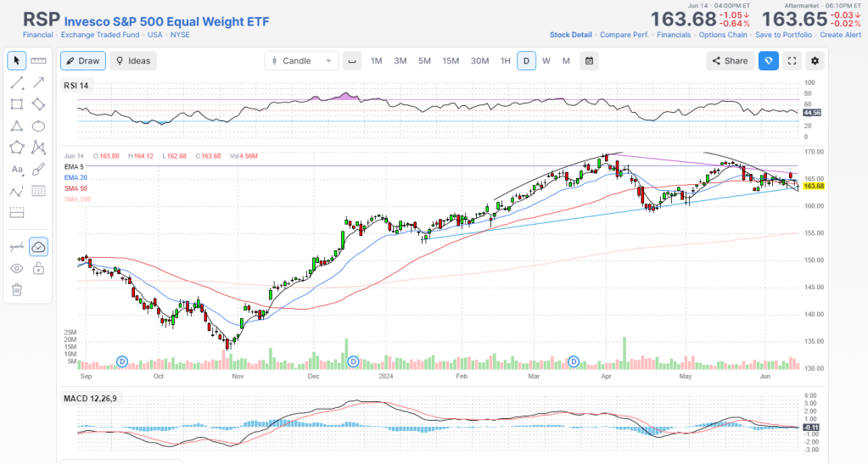Click the SMA 50 indicator label
Viewport: 868px width, 464px height.
[x=76, y=188]
